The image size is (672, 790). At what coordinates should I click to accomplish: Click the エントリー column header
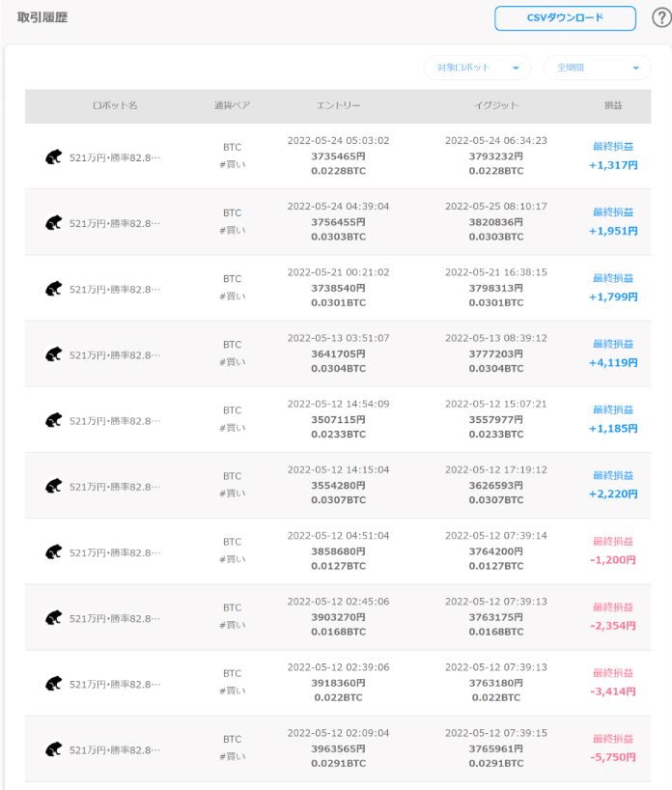(338, 105)
